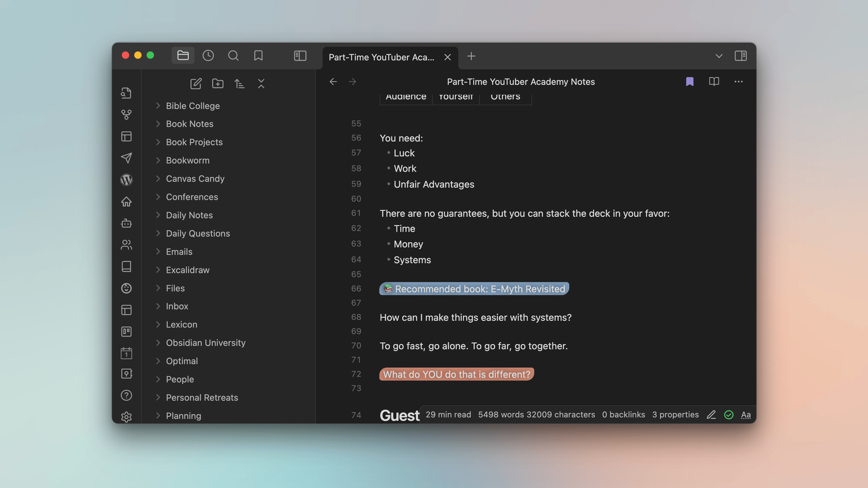
Task: Create a new folder
Action: (217, 84)
